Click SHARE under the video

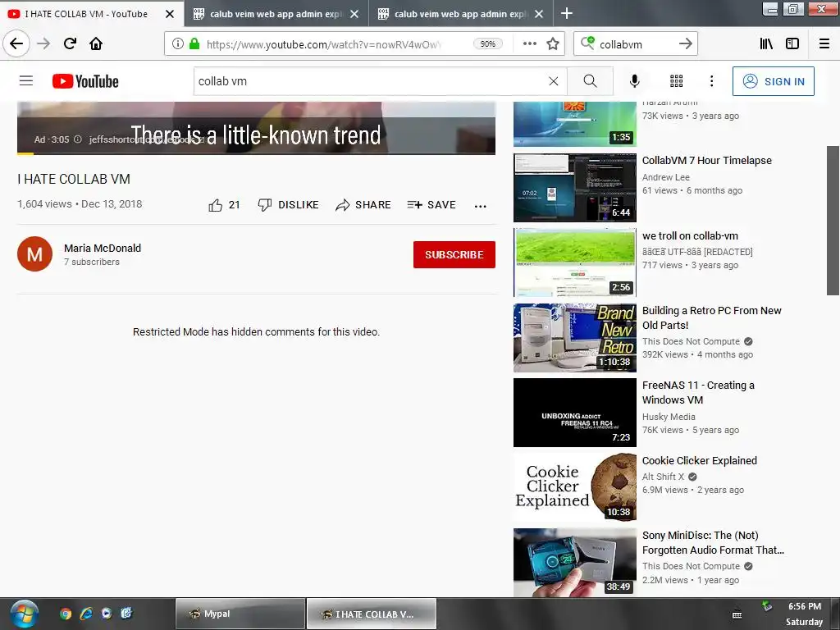pos(363,204)
